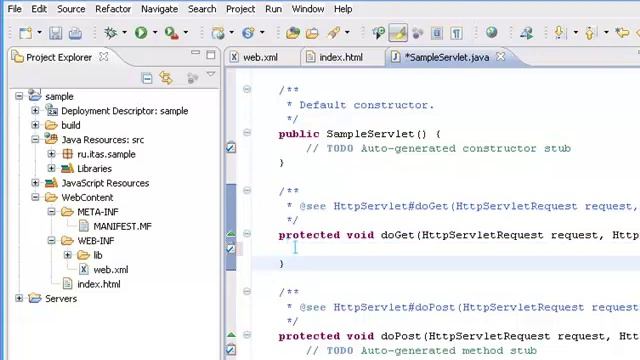Screen dimensions: 640x360
Task: Fold the doGet method in editor
Action: coord(247,233)
